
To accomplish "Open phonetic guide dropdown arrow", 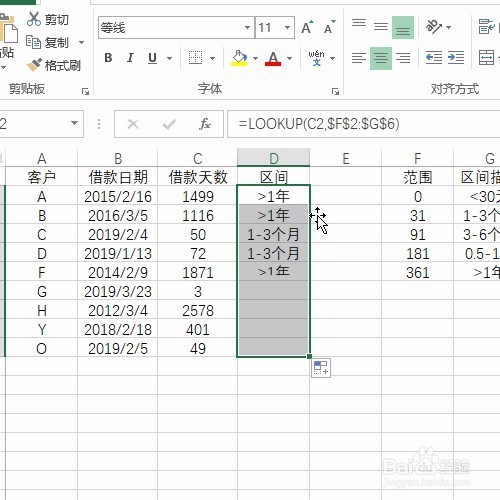I will [332, 58].
